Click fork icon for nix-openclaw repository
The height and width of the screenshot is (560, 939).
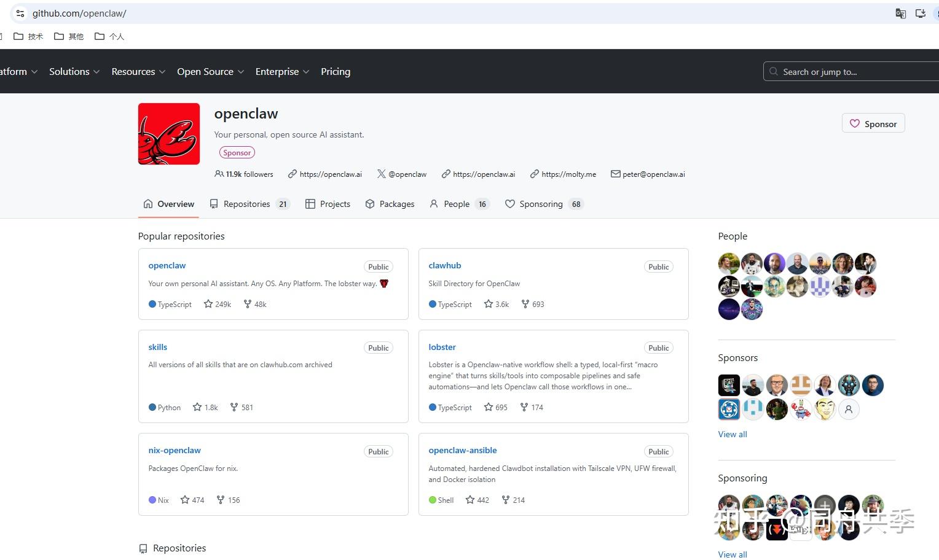pyautogui.click(x=221, y=500)
